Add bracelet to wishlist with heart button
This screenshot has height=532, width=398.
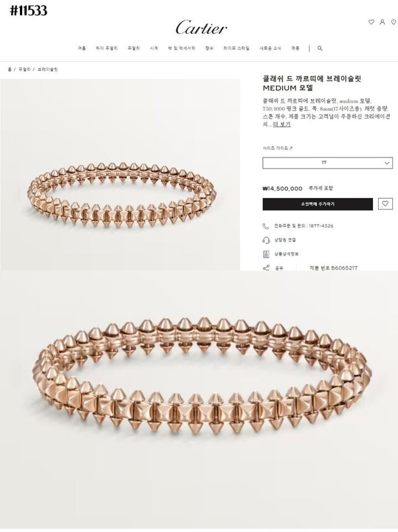tap(385, 203)
